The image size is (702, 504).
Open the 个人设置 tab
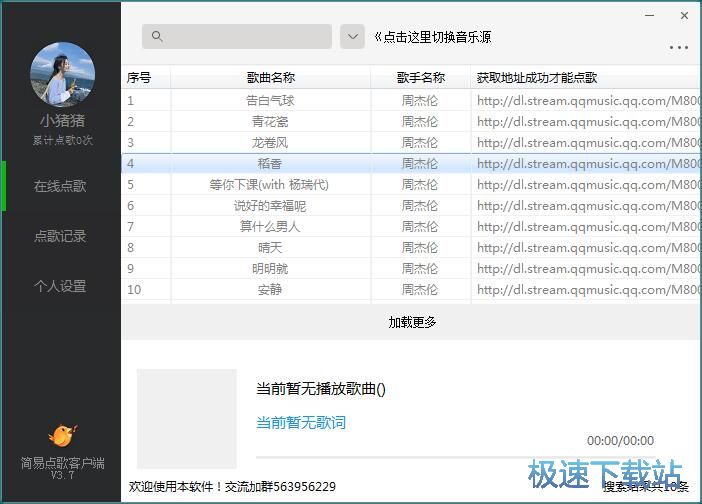60,286
